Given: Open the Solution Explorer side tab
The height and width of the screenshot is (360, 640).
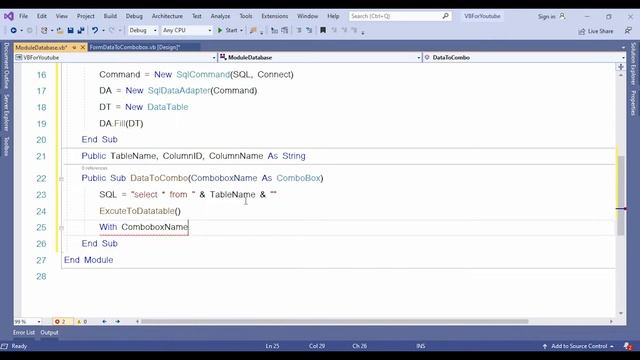Looking at the screenshot, I should (x=633, y=64).
